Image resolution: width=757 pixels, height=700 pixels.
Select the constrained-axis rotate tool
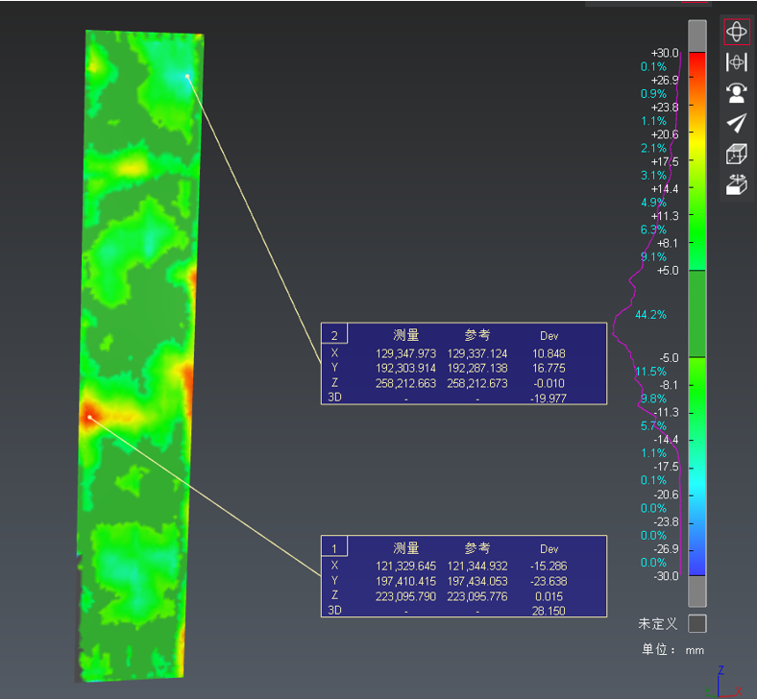tap(736, 61)
